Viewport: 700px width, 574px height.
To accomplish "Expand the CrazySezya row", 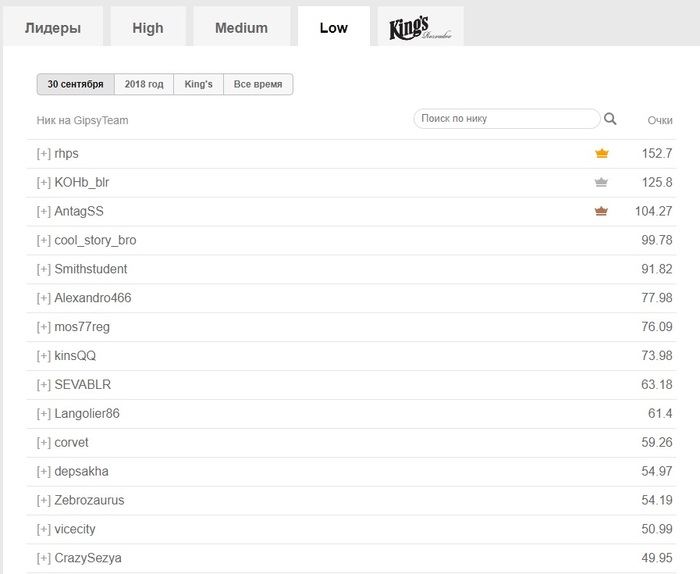I will 44,558.
